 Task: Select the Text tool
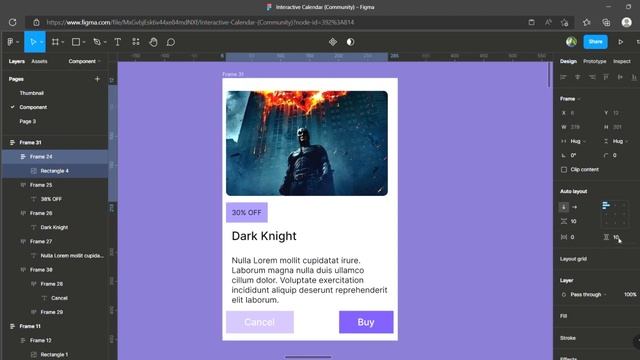coord(118,42)
